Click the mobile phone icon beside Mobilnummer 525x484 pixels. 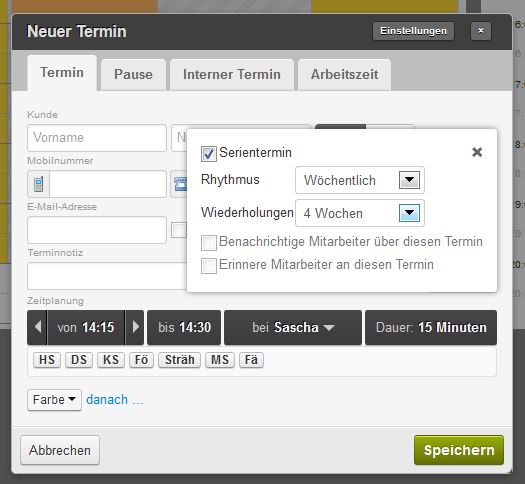tap(39, 184)
